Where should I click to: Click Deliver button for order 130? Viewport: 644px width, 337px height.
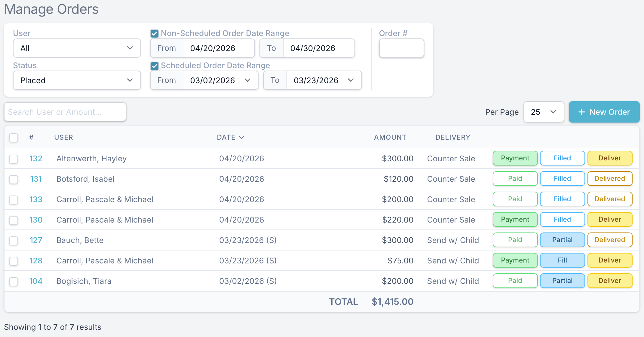(x=610, y=220)
